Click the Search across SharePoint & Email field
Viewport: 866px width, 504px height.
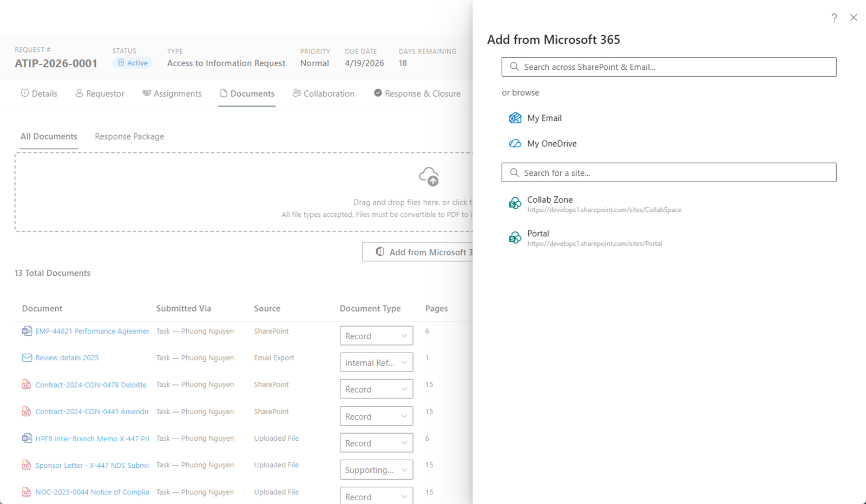click(x=668, y=67)
